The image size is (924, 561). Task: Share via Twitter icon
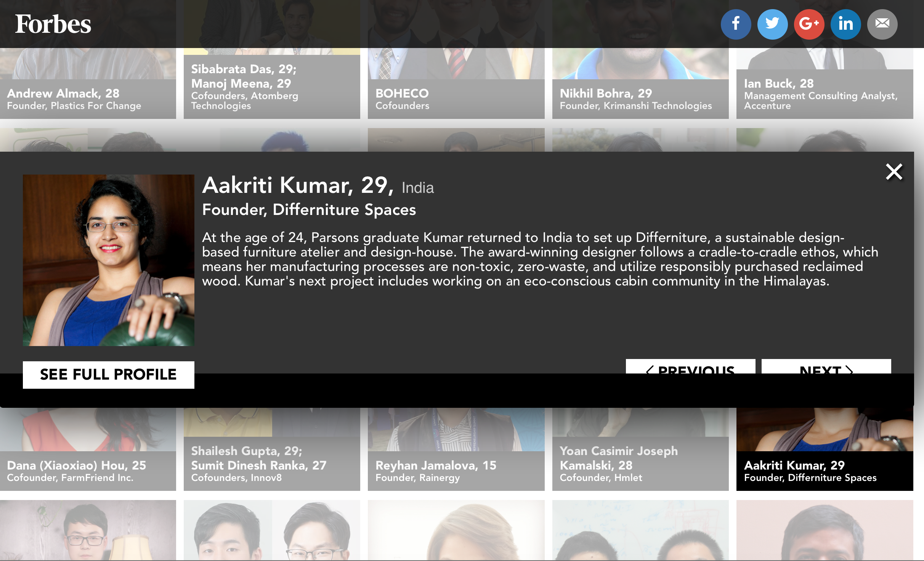(772, 24)
